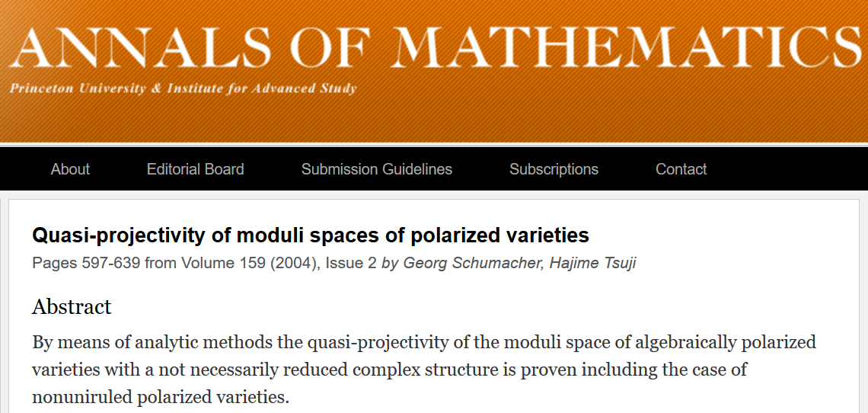Viewport: 868px width, 413px height.
Task: Click abstract line starting with varieties with
Action: coord(388,370)
